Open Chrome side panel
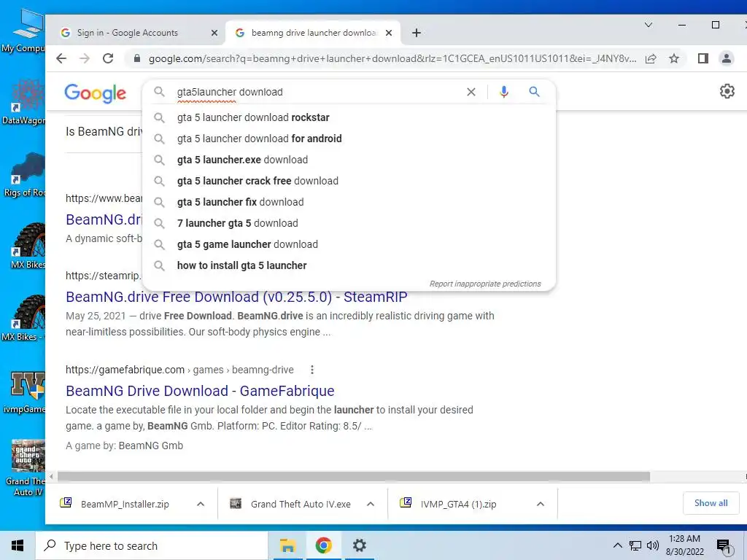Image resolution: width=747 pixels, height=560 pixels. coord(703,58)
